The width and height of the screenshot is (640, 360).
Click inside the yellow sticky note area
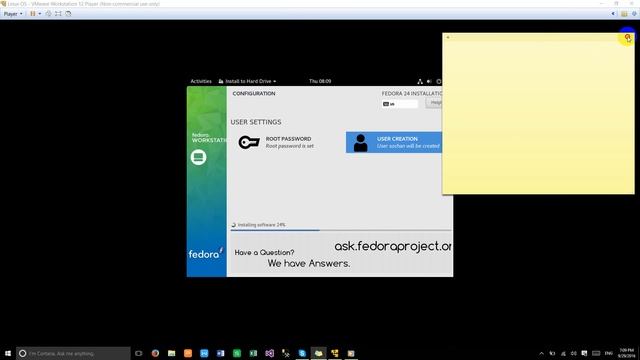(538, 118)
